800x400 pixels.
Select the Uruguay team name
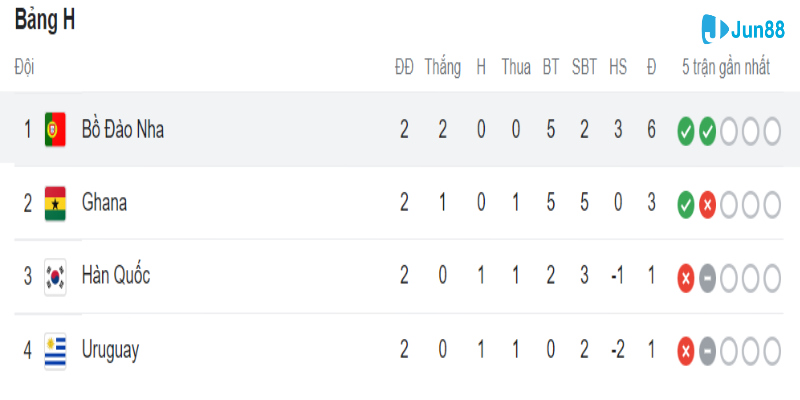point(110,350)
